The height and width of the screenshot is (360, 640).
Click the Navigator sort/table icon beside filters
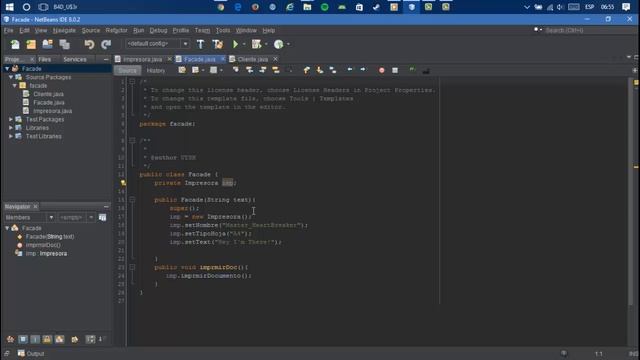tap(102, 218)
